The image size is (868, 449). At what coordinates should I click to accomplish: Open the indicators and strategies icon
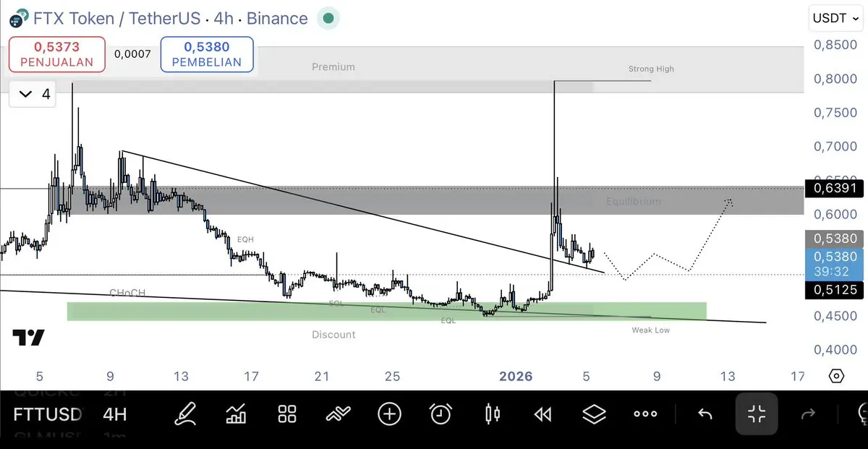tap(338, 414)
